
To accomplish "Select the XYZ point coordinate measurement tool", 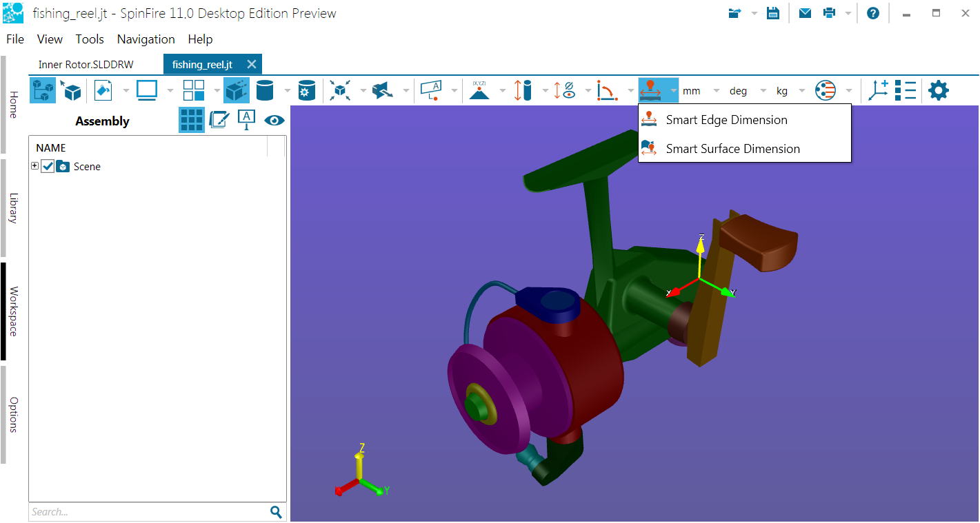I will click(x=479, y=90).
